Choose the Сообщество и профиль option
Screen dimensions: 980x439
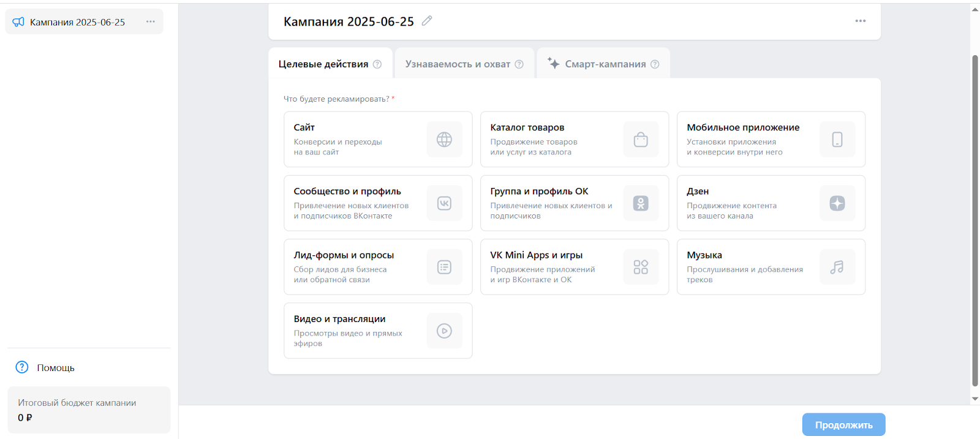coord(378,203)
